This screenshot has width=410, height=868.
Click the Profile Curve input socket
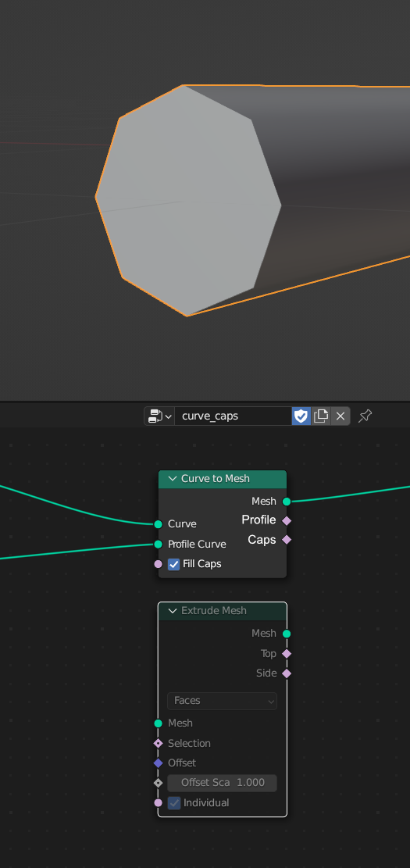[159, 545]
